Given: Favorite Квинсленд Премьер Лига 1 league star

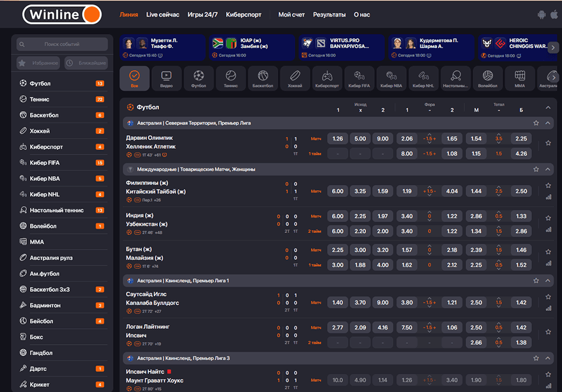Looking at the screenshot, I should point(536,280).
